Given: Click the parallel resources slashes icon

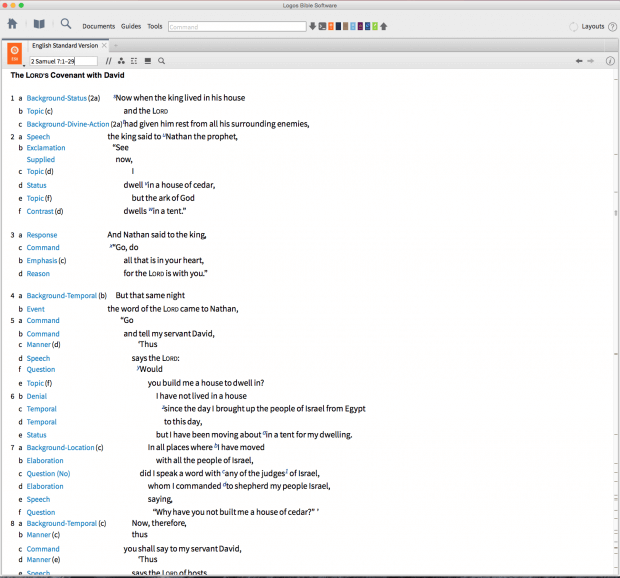Looking at the screenshot, I should click(108, 61).
